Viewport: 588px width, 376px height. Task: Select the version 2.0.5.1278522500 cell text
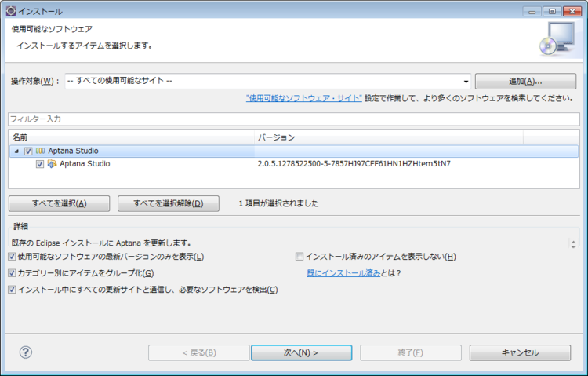(354, 164)
